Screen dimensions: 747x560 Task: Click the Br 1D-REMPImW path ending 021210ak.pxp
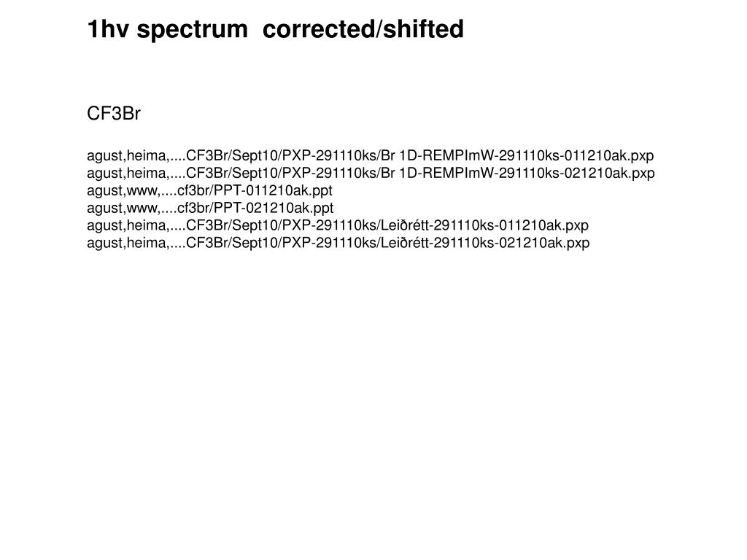[x=371, y=174]
